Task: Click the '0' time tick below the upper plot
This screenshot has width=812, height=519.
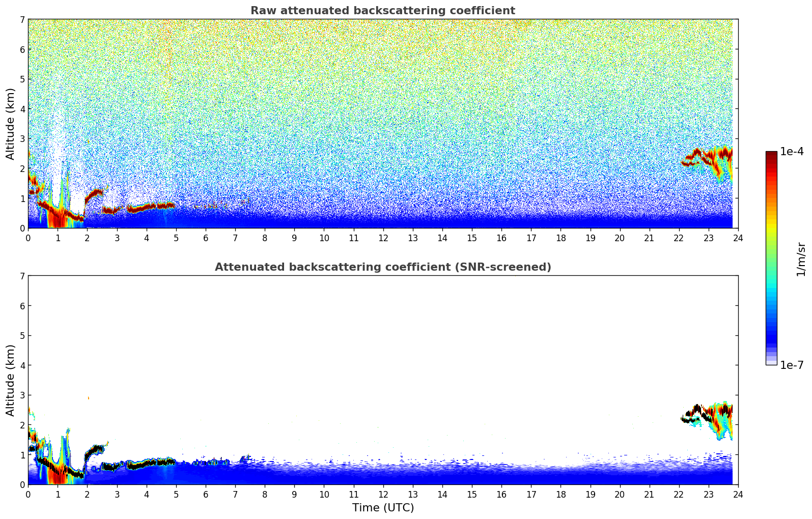Action: pyautogui.click(x=28, y=238)
